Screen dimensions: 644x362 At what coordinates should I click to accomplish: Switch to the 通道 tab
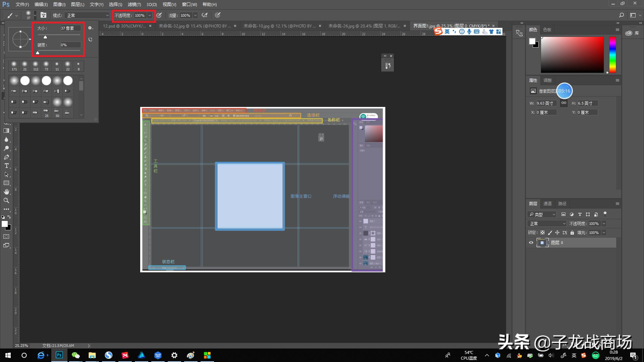547,203
